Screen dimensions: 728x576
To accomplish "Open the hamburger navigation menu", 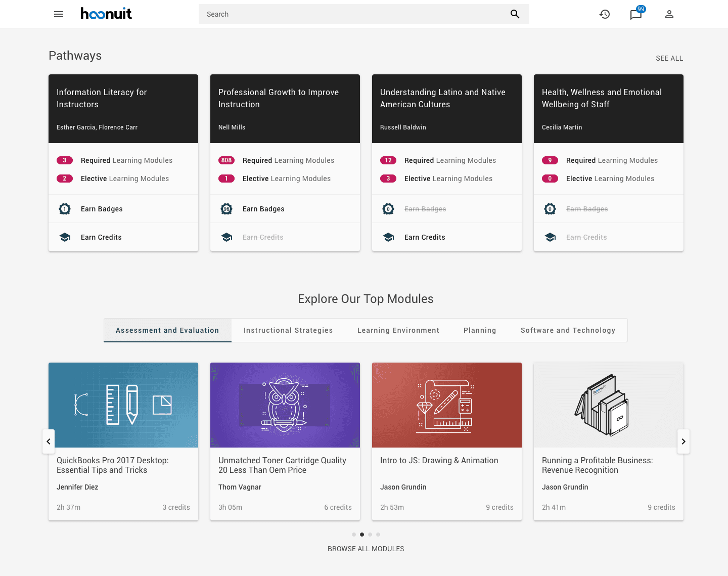I will tap(59, 14).
